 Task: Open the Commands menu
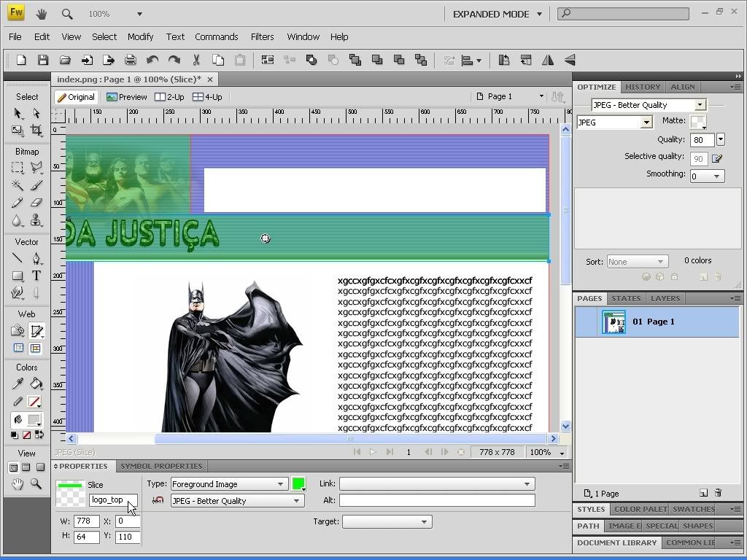coord(216,37)
